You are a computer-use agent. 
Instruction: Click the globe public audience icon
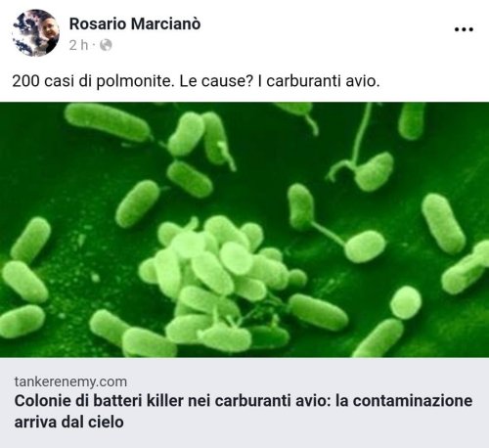106,45
